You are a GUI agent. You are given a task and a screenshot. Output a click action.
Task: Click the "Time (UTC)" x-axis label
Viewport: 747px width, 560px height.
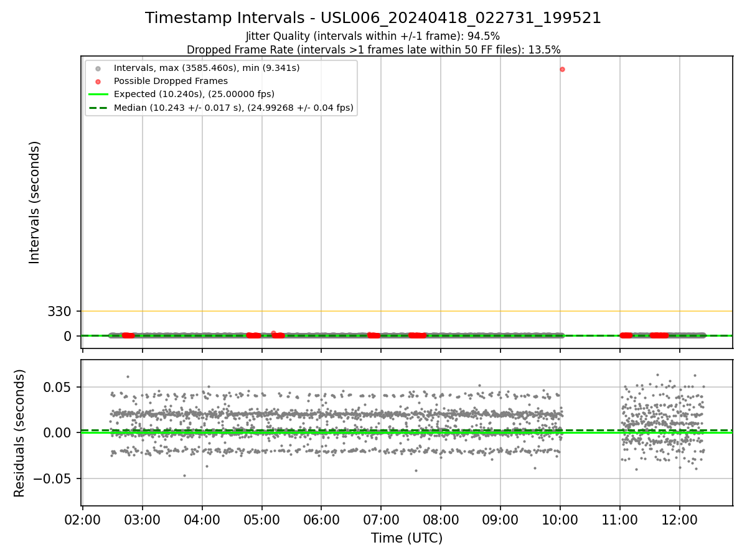point(407,538)
